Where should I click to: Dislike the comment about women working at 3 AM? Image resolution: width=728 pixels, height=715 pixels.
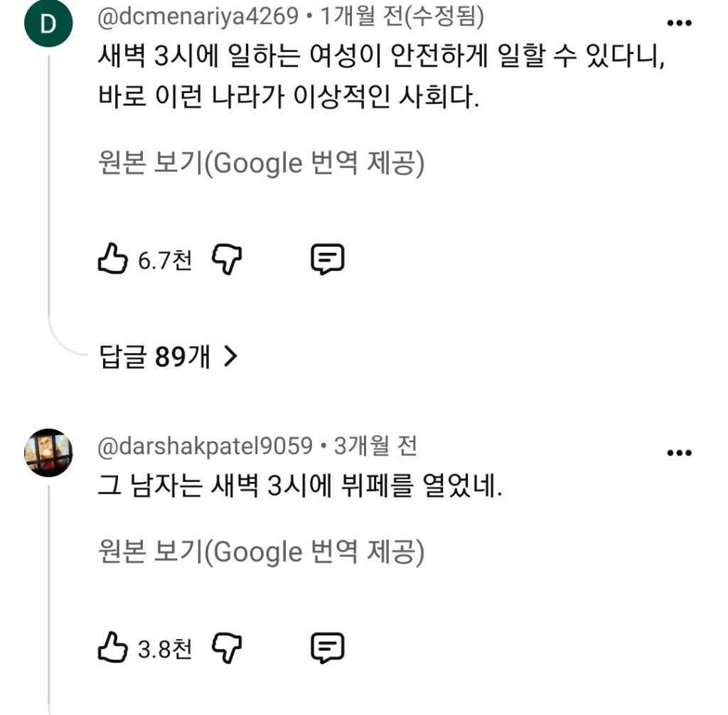point(227,259)
